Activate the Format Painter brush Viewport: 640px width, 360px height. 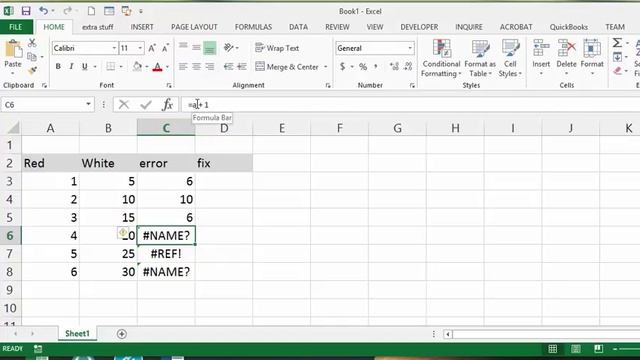[32, 71]
